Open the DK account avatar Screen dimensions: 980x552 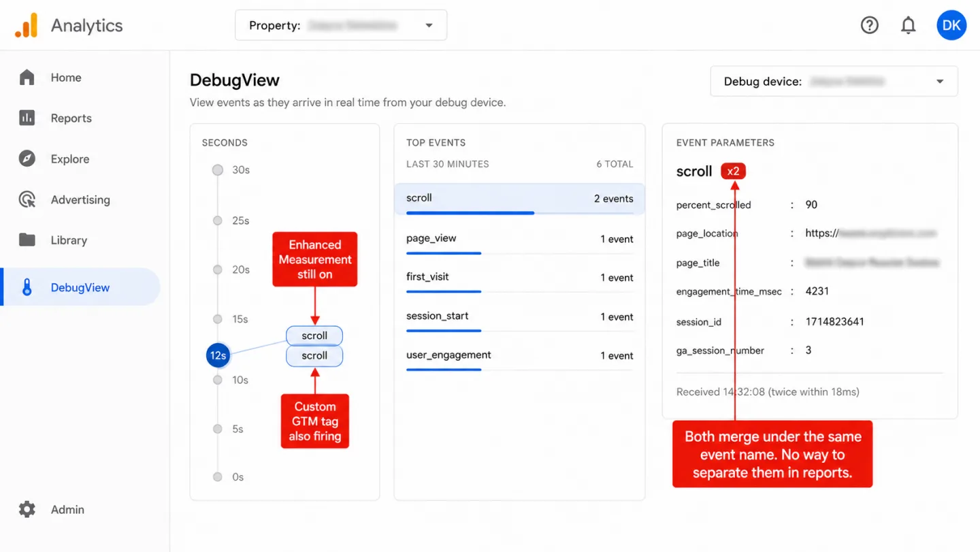point(951,25)
